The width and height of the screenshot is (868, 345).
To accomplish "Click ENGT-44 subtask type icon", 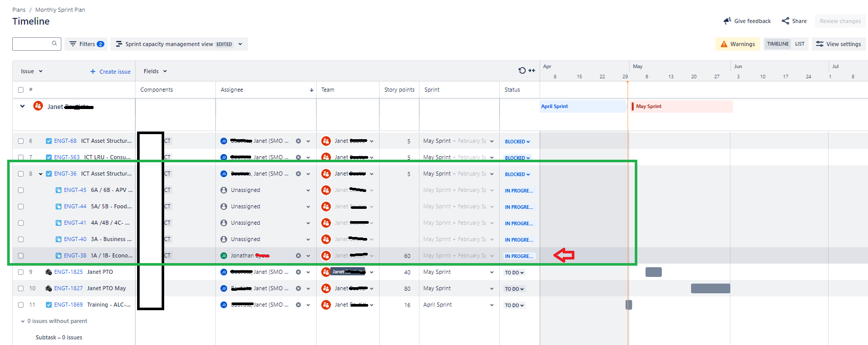I will pos(58,206).
